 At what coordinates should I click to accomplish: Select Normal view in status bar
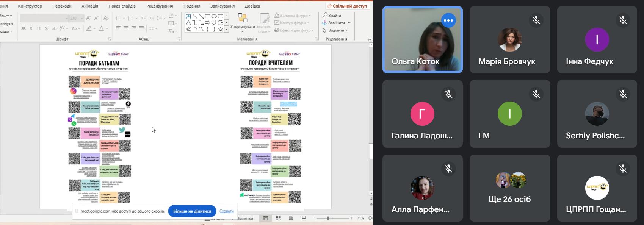(265, 218)
